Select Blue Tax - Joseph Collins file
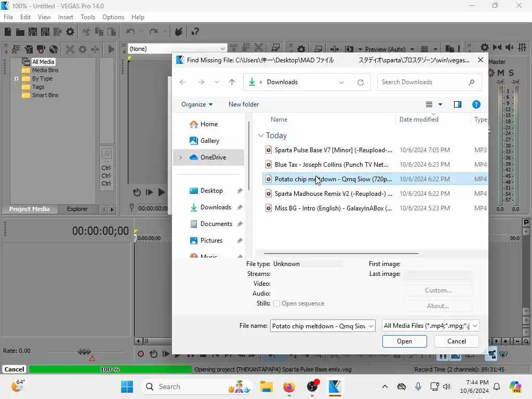This screenshot has height=399, width=532. pyautogui.click(x=375, y=165)
